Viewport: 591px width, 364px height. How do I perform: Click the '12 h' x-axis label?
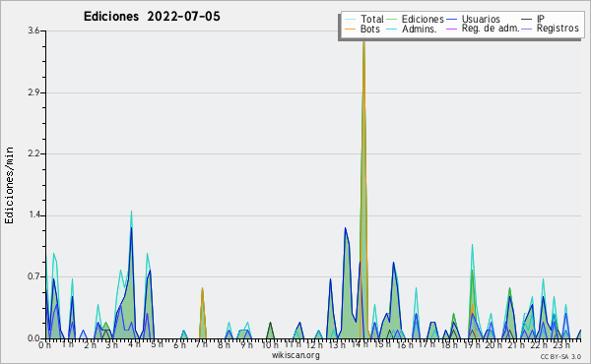pyautogui.click(x=314, y=345)
